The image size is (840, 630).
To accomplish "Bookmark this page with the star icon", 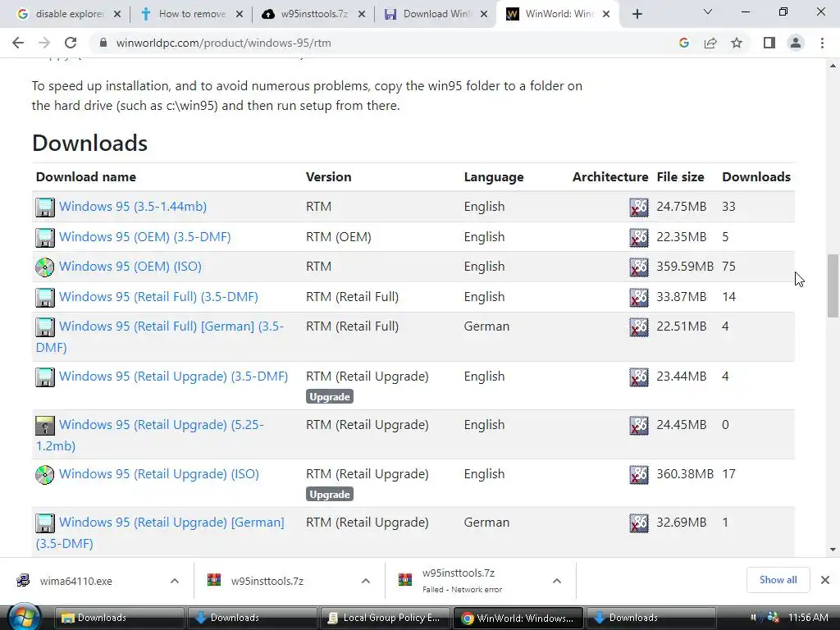I will 737,43.
